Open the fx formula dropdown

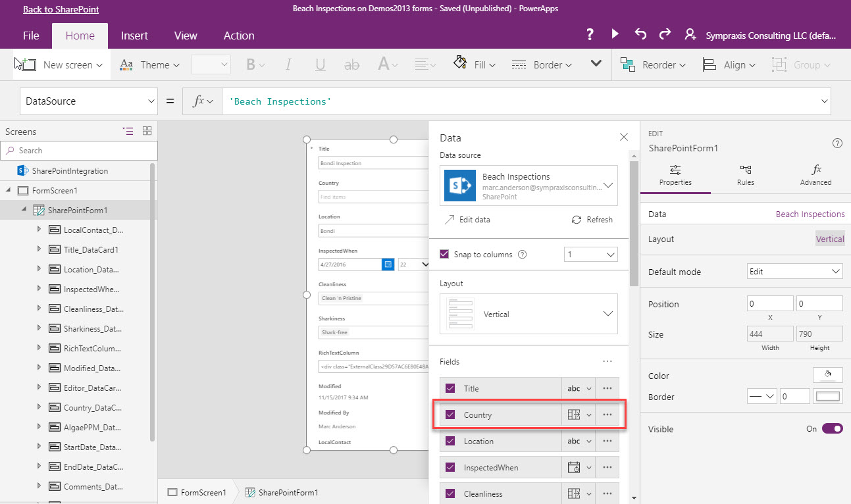(203, 101)
